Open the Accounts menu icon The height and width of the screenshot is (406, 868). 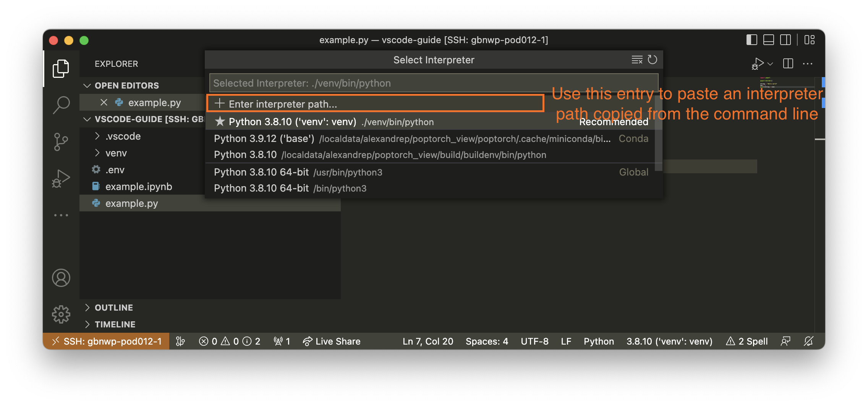tap(61, 278)
